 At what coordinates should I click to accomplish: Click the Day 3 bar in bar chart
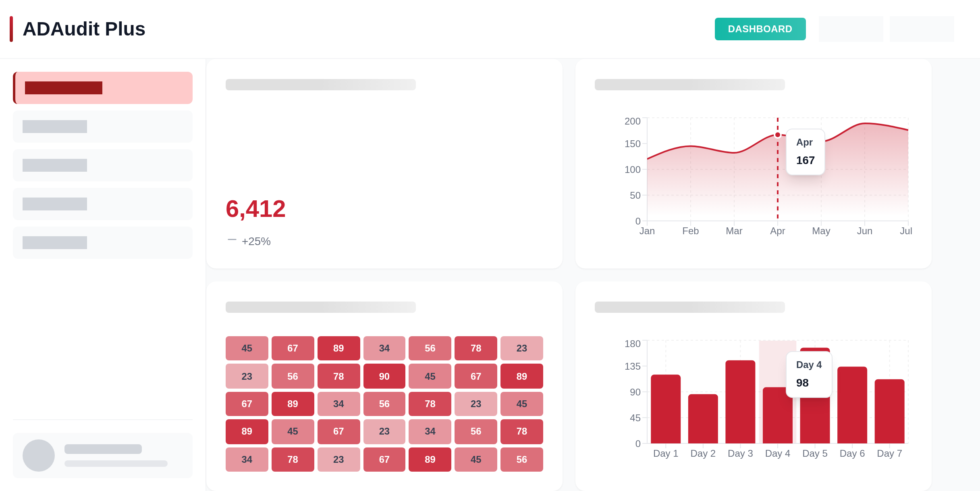tap(740, 402)
